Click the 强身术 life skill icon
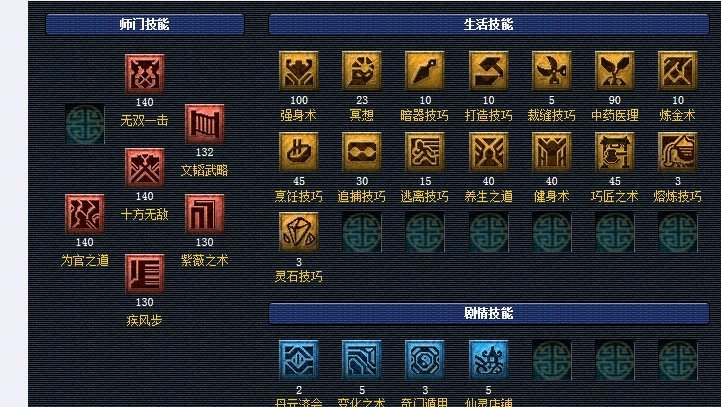 299,71
